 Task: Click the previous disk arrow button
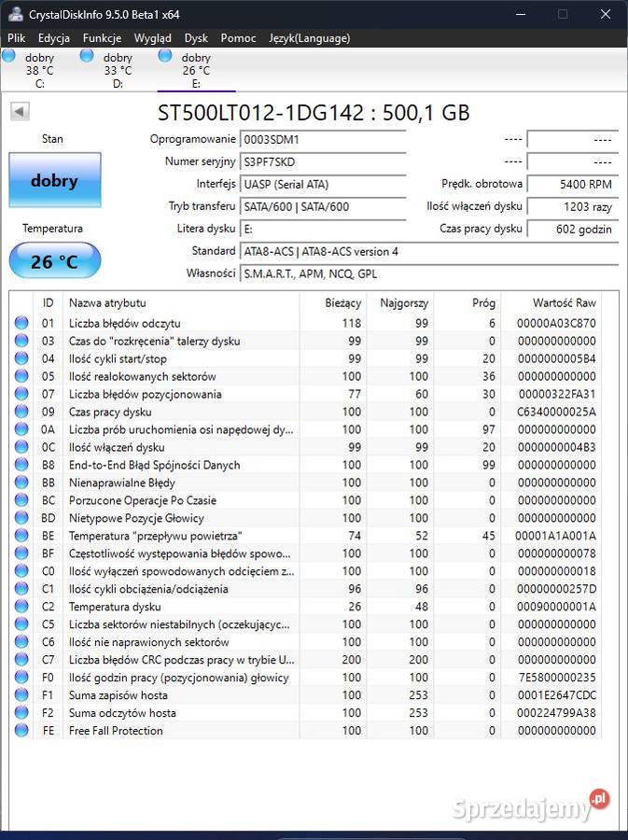(20, 112)
